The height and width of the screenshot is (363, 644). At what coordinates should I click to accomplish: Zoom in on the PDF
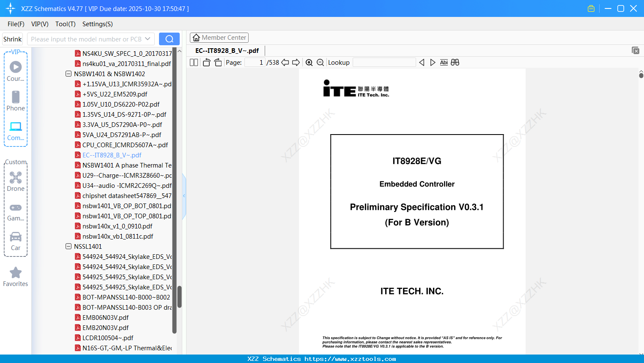click(x=309, y=63)
